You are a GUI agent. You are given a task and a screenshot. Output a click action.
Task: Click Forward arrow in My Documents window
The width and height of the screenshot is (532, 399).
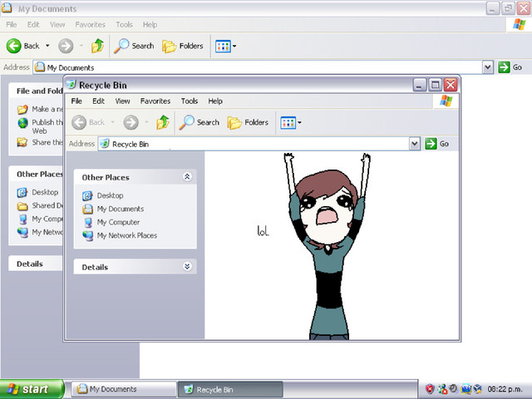pos(66,46)
